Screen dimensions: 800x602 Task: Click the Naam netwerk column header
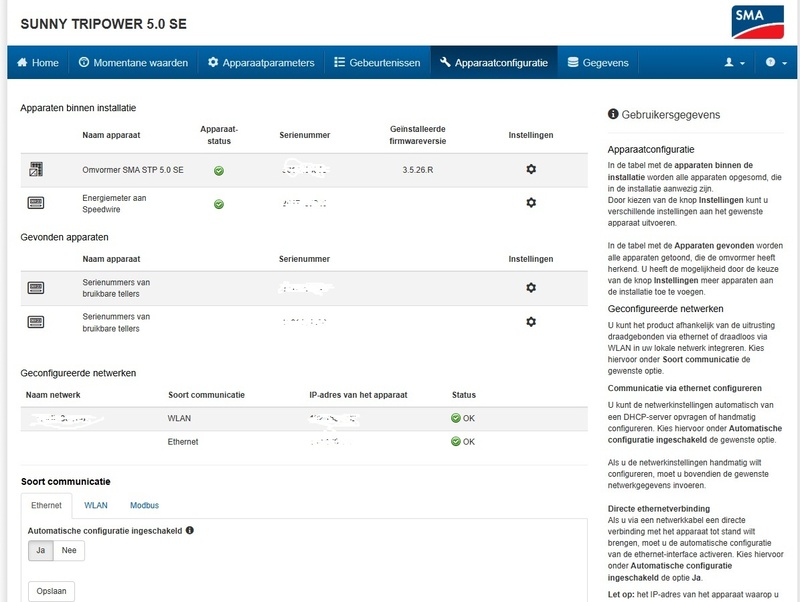pos(53,395)
